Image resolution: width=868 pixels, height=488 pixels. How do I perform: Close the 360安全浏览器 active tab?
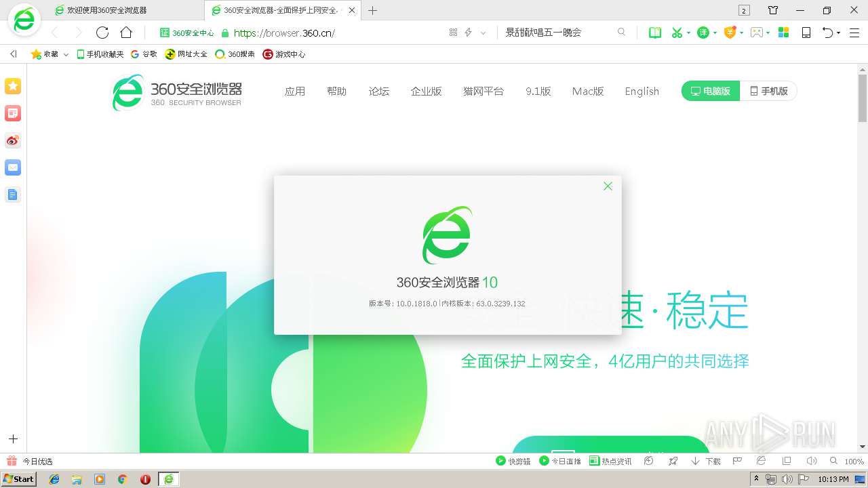[351, 10]
